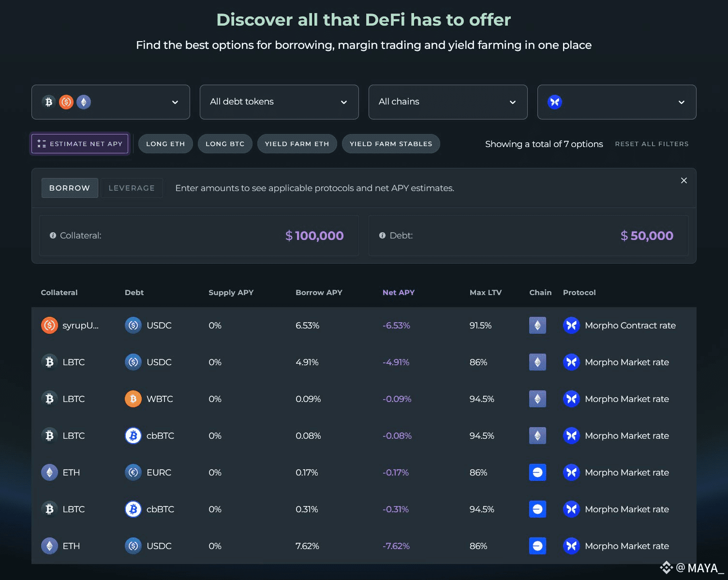Open the collateral tokens dropdown
This screenshot has width=728, height=580.
pyautogui.click(x=111, y=102)
